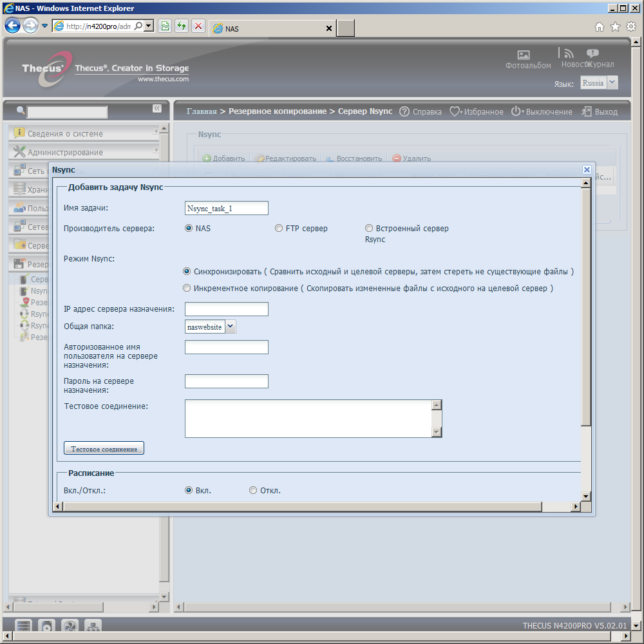
Task: Open the compatibility view icon in address bar
Action: [x=165, y=26]
